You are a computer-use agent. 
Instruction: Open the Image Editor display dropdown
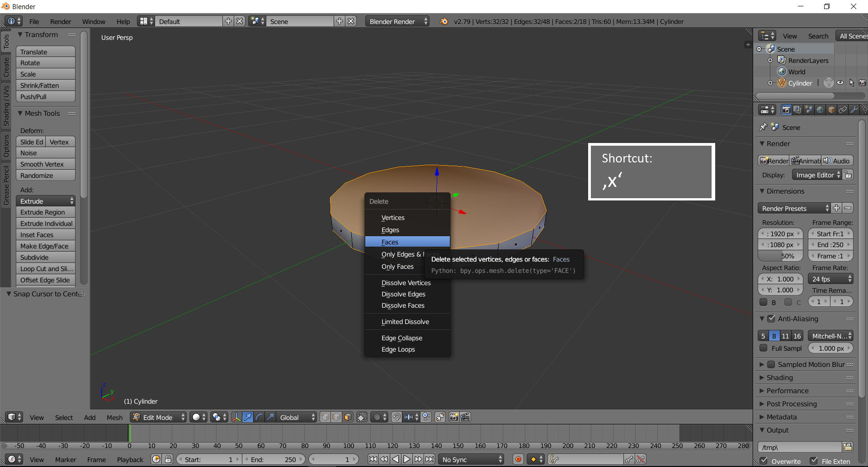(x=817, y=175)
